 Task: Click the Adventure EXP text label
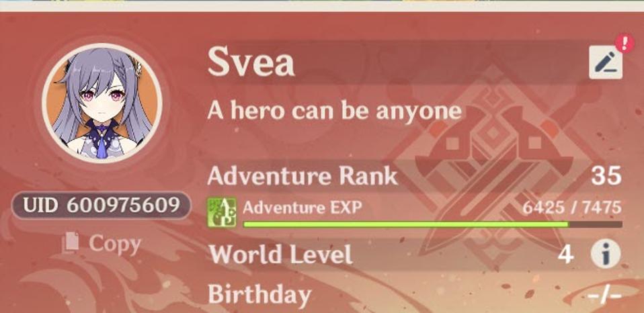coord(303,208)
